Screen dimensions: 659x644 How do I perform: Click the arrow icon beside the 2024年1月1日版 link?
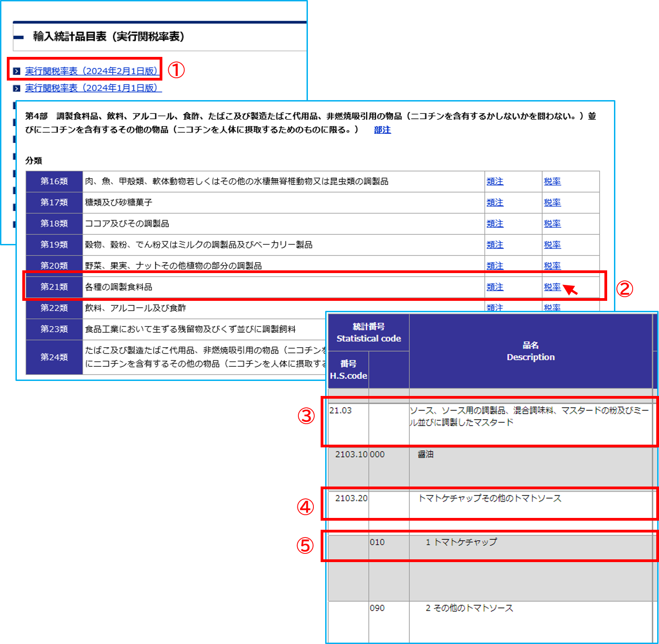(x=16, y=88)
